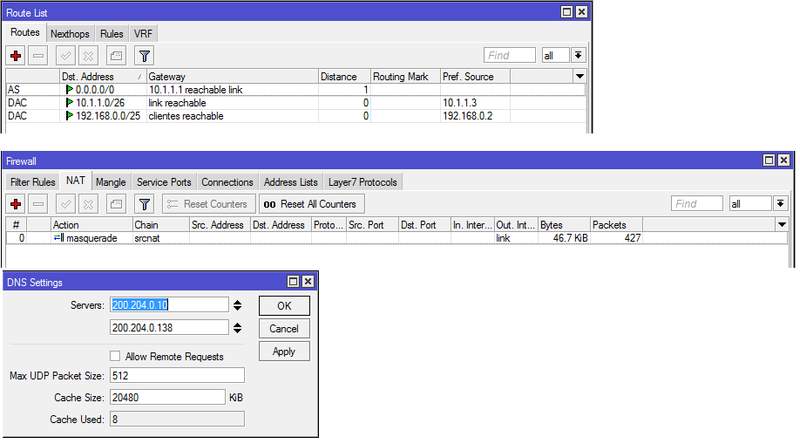Add a new route in Route List
This screenshot has height=444, width=800.
point(16,56)
